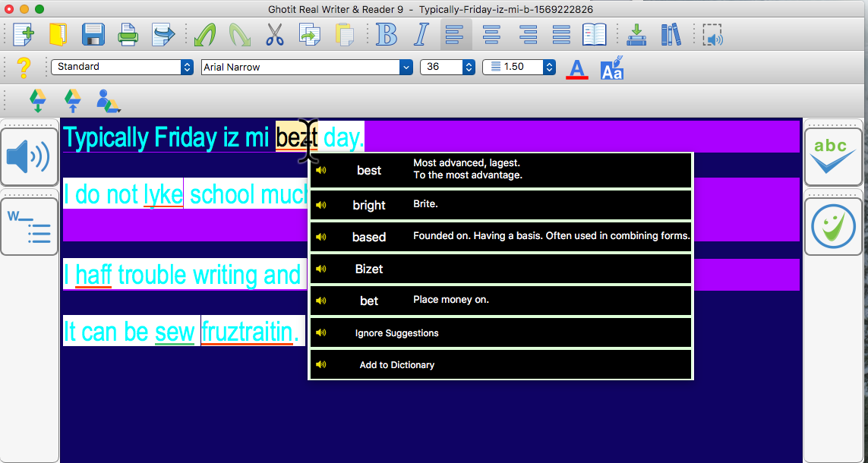Click the Undo arrow icon

204,34
